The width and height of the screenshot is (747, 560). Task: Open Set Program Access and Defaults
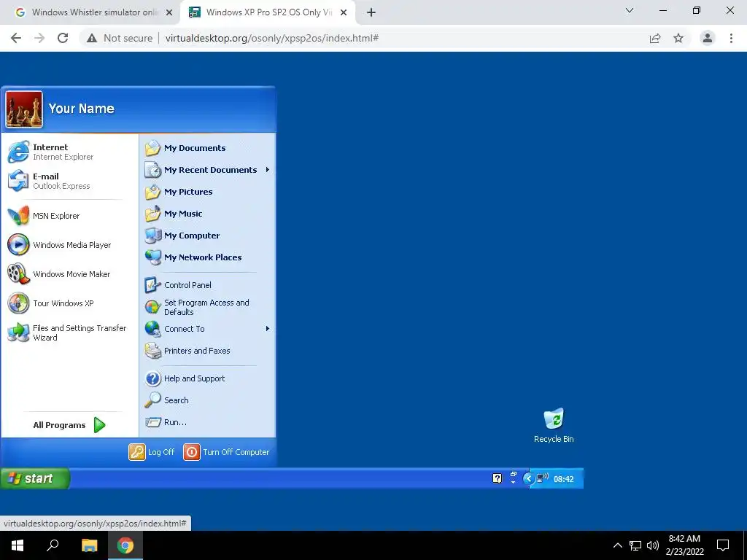point(197,307)
